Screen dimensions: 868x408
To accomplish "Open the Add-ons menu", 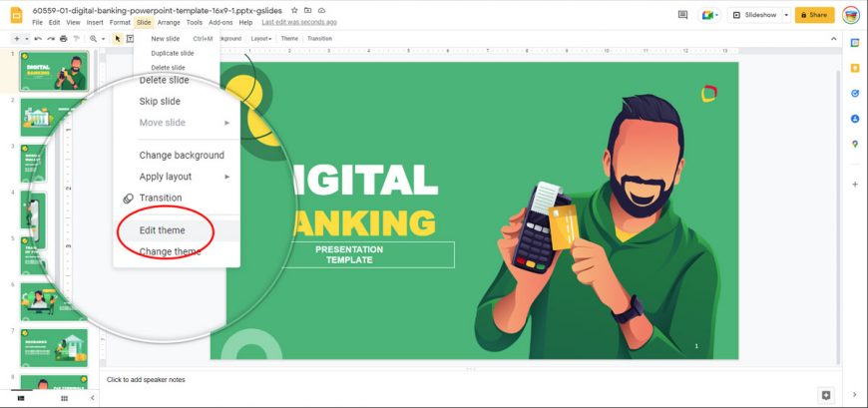I will (x=220, y=23).
